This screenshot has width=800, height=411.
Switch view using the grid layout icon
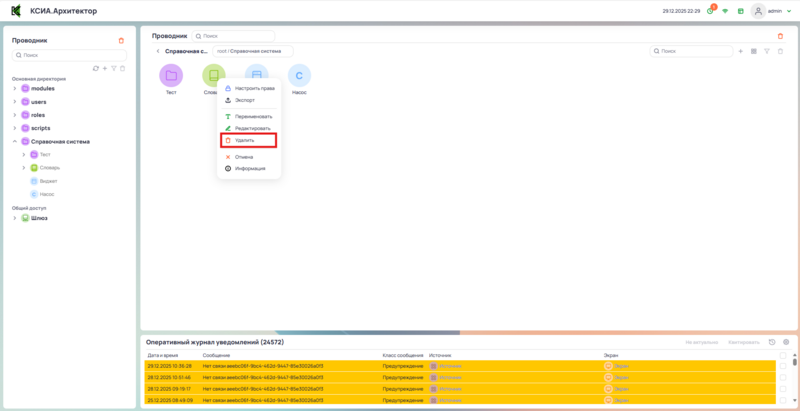pyautogui.click(x=753, y=51)
